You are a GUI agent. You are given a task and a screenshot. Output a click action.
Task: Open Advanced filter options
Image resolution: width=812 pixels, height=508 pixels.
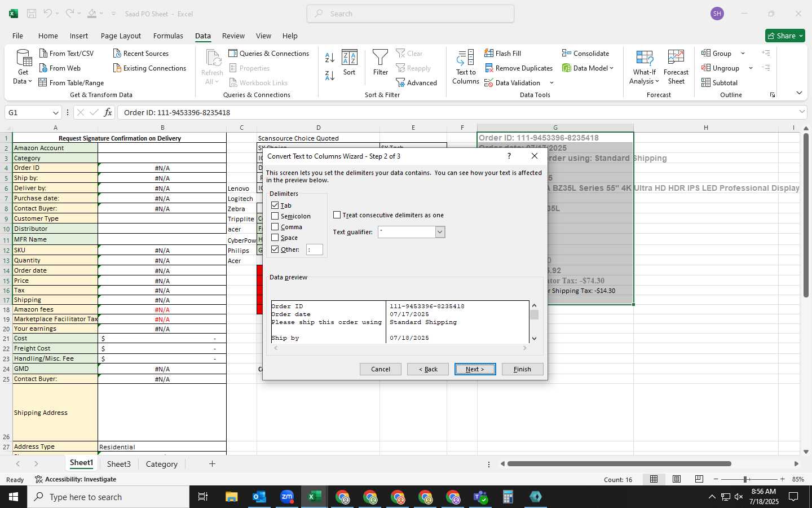coord(416,82)
